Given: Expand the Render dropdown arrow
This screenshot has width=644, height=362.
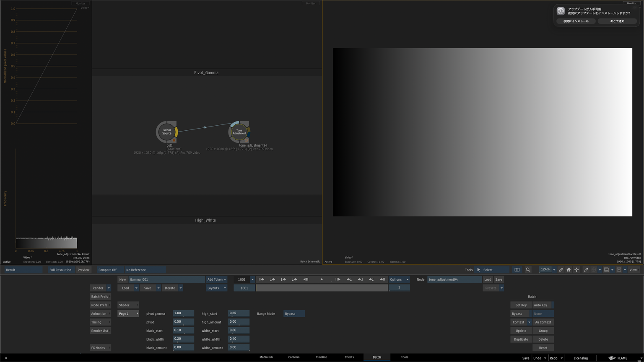Looking at the screenshot, I should point(109,288).
